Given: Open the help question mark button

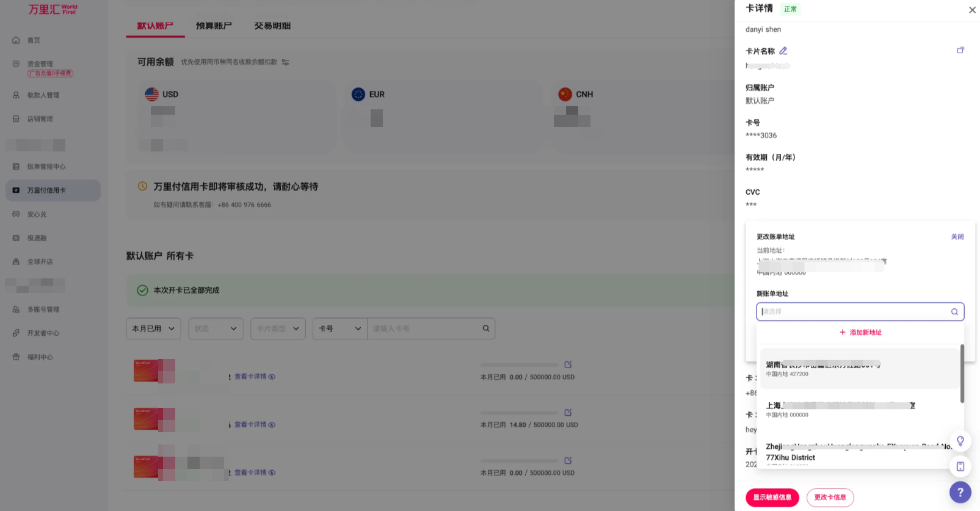Looking at the screenshot, I should pos(960,492).
